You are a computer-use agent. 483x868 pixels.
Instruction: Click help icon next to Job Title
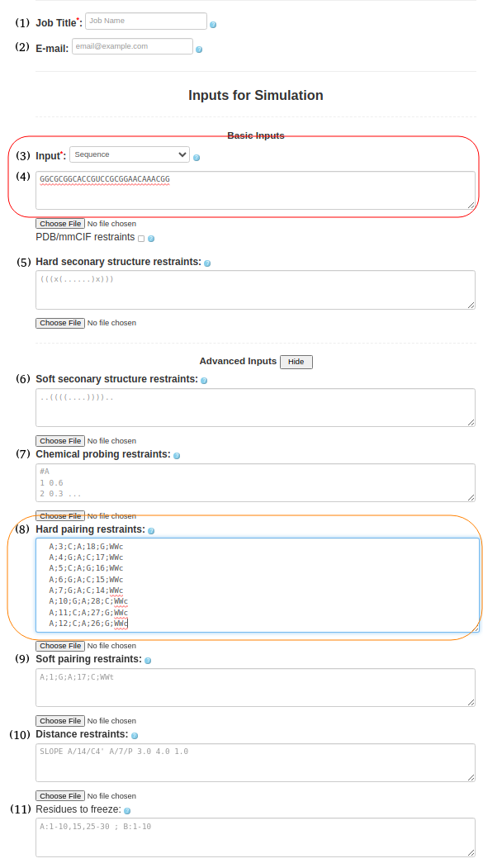(213, 25)
